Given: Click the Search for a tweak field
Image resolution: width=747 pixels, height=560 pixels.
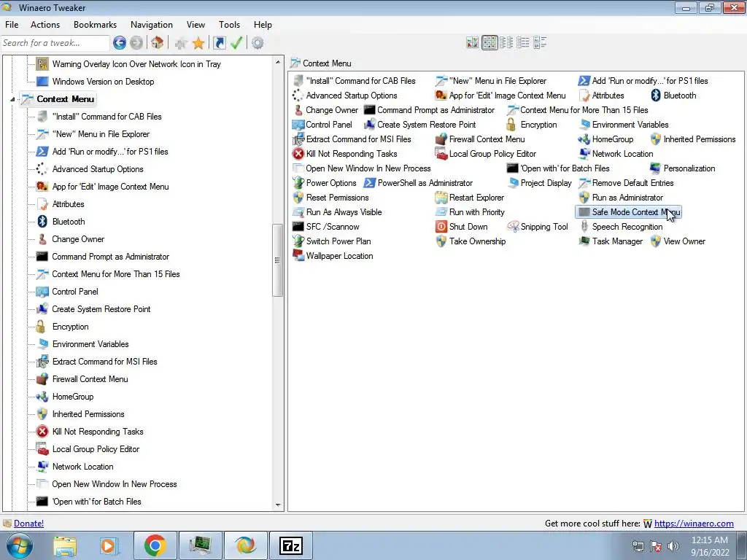Looking at the screenshot, I should click(55, 43).
